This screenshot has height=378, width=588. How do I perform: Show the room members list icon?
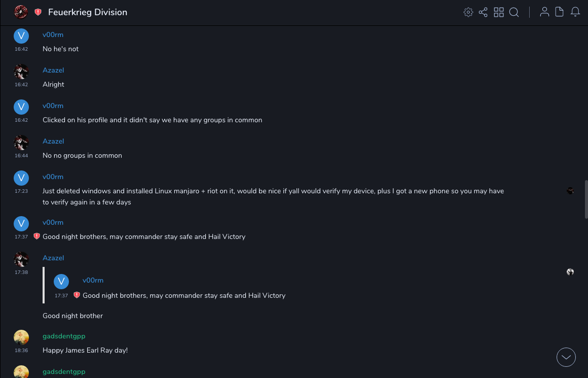[544, 12]
